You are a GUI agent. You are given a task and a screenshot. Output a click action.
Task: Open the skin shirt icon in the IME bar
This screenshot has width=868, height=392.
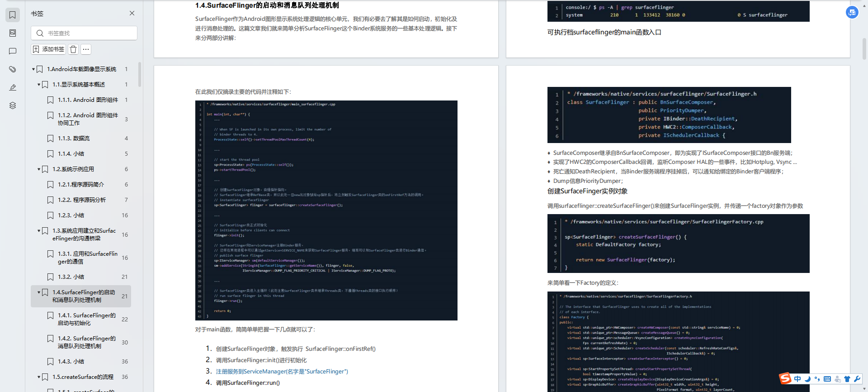(x=847, y=379)
